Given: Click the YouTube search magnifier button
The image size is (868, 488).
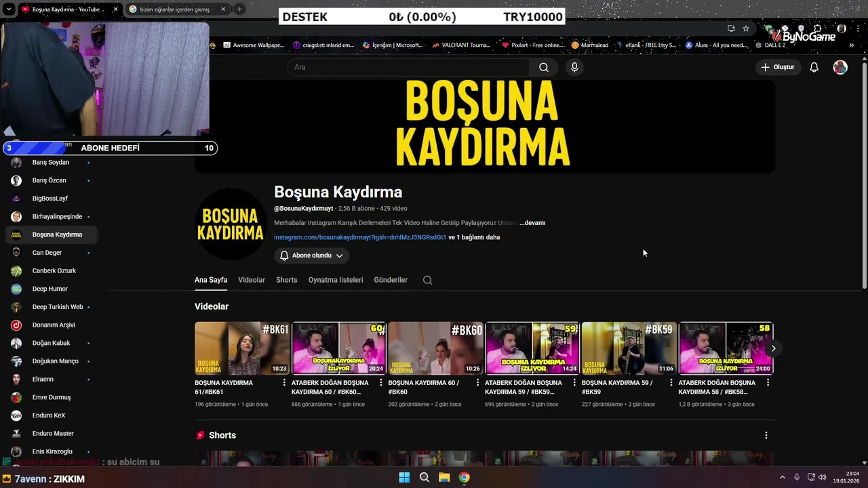Looking at the screenshot, I should pos(544,67).
